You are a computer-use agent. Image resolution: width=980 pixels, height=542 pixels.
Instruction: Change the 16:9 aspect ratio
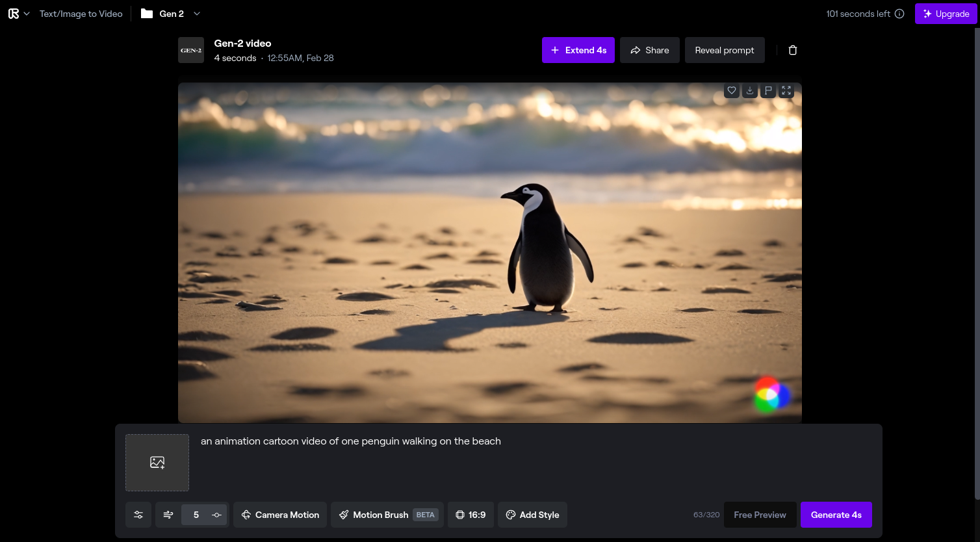[471, 515]
